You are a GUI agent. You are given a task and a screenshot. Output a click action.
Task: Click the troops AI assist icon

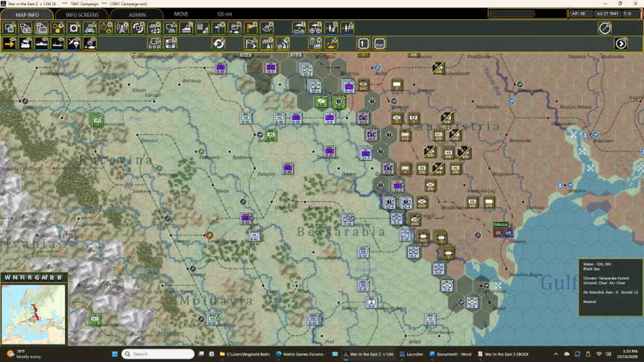[x=267, y=43]
